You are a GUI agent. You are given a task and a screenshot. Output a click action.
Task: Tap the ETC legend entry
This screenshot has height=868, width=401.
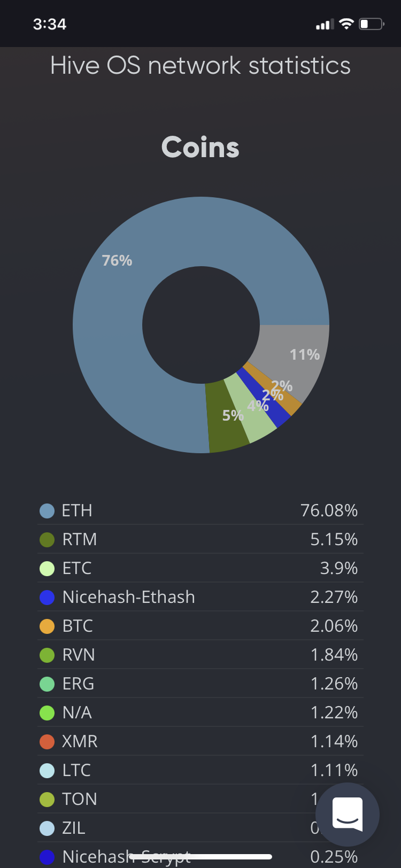click(200, 568)
